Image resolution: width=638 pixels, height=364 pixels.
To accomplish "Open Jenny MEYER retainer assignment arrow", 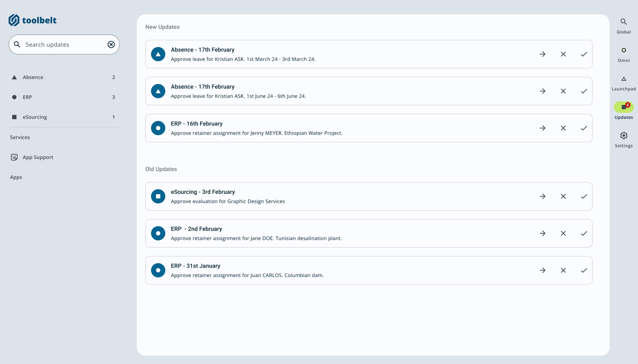I will click(x=542, y=128).
